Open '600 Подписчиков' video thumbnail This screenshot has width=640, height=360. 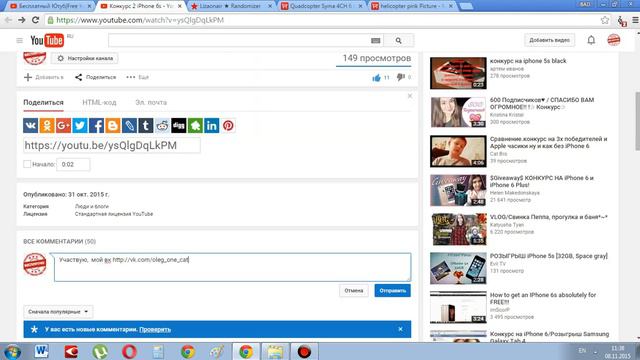458,112
